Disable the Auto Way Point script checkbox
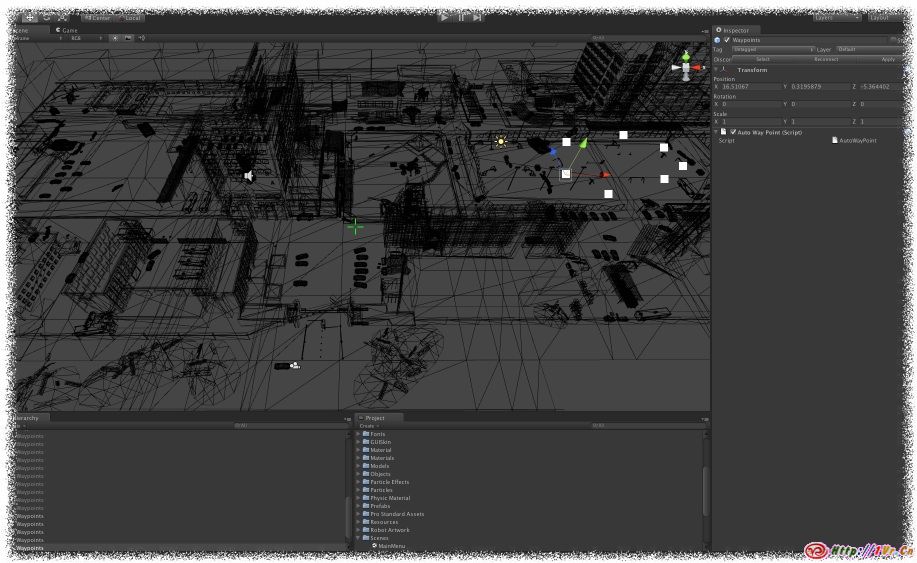 click(x=733, y=131)
